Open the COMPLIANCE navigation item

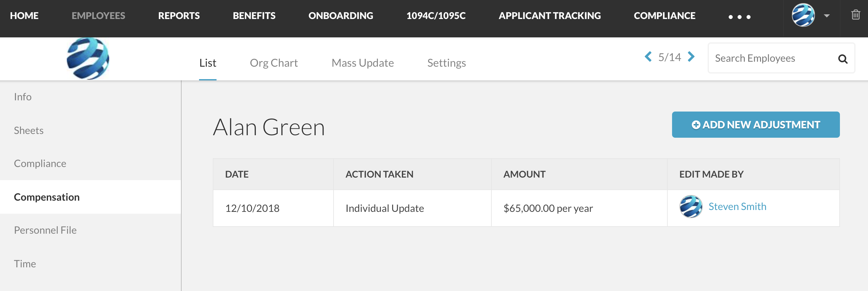pos(665,16)
